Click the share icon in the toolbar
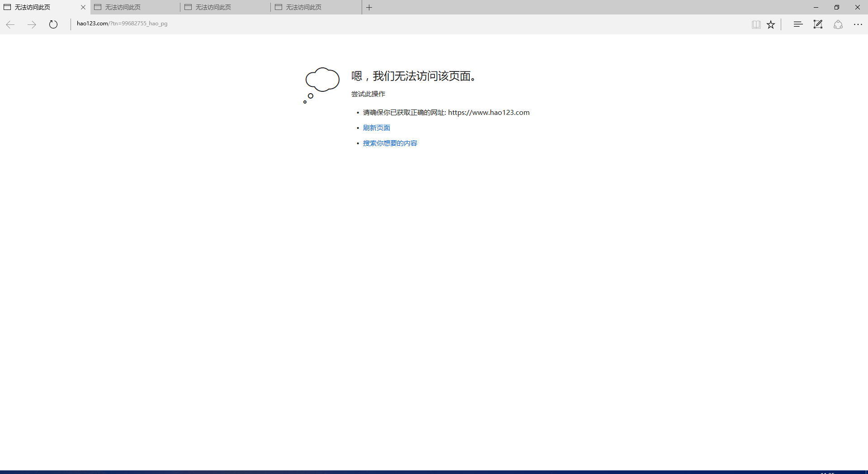868x474 pixels. point(838,24)
